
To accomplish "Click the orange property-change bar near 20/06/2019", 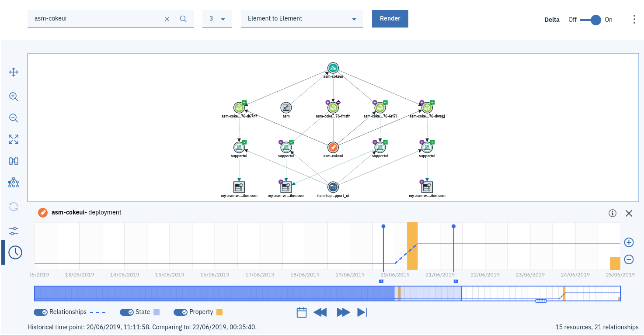I will tap(412, 246).
